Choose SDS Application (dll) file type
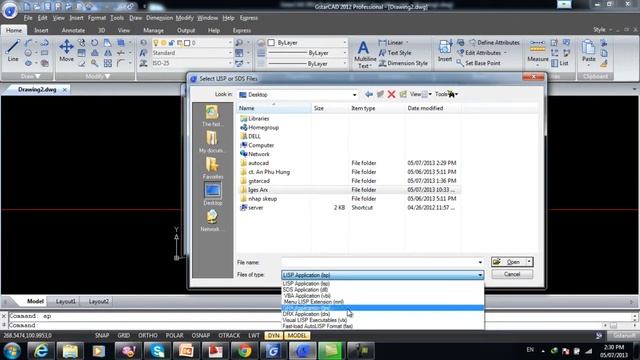The height and width of the screenshot is (360, 640). [305, 290]
